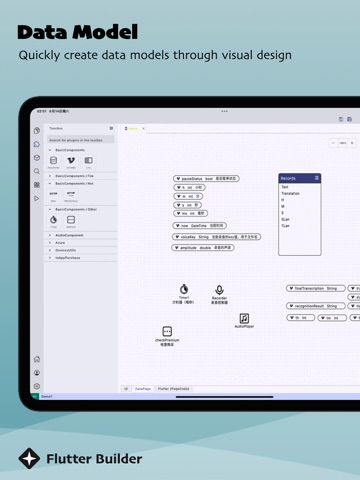
Task: Collapse the BasicComponents / Other section
Action: [81, 209]
